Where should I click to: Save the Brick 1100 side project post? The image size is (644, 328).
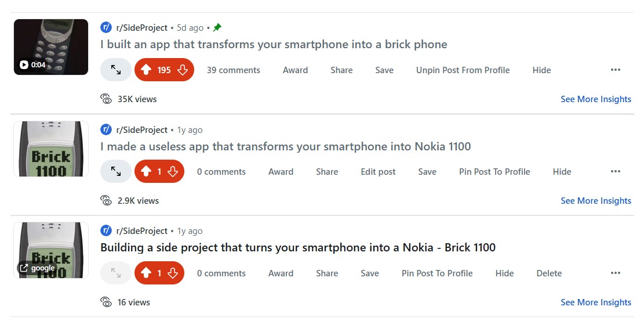click(x=369, y=273)
